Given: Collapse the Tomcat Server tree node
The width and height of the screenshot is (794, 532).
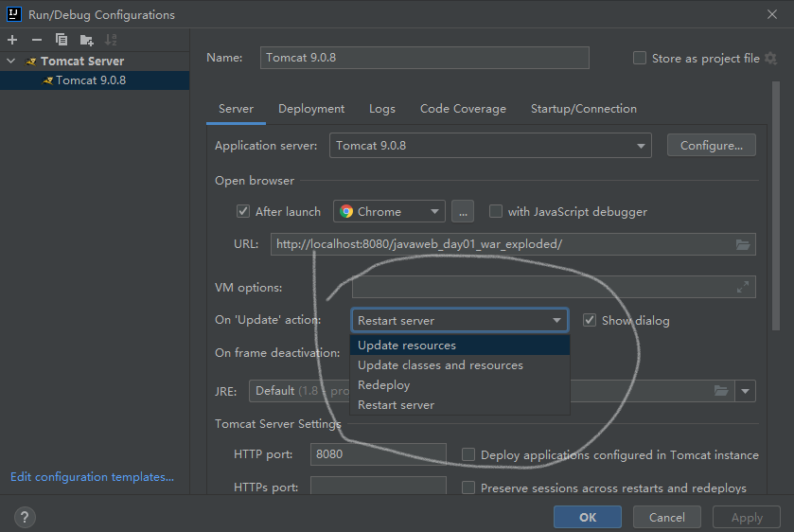Looking at the screenshot, I should click(x=11, y=62).
